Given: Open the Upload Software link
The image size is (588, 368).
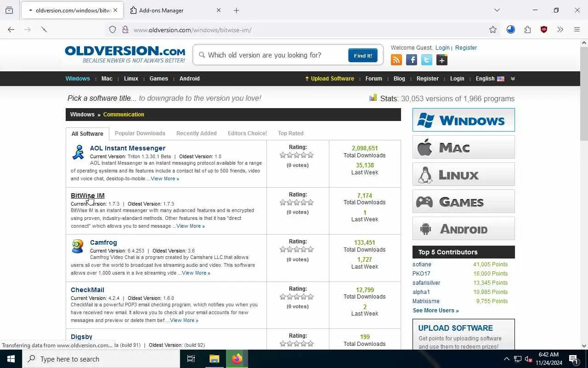Looking at the screenshot, I should [329, 79].
